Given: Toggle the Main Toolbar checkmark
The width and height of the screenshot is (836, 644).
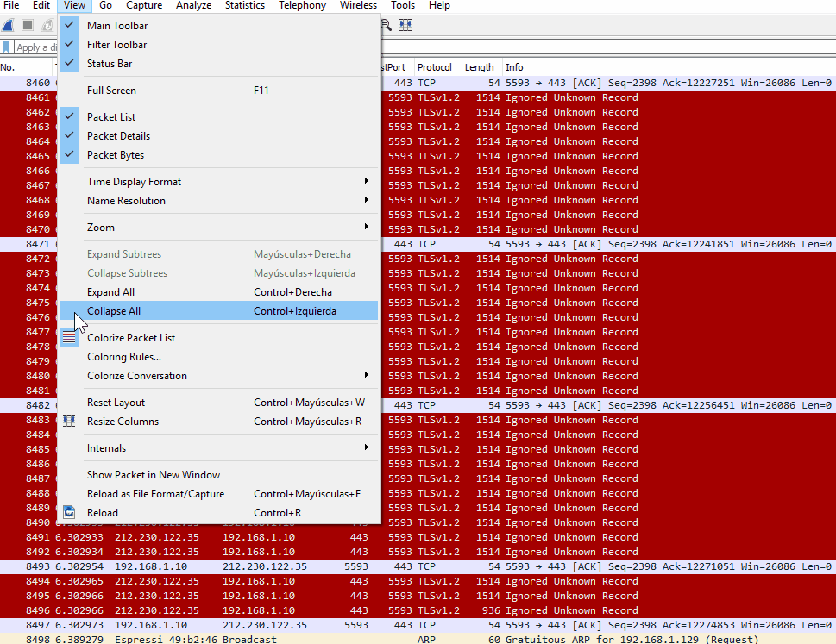Looking at the screenshot, I should [69, 25].
